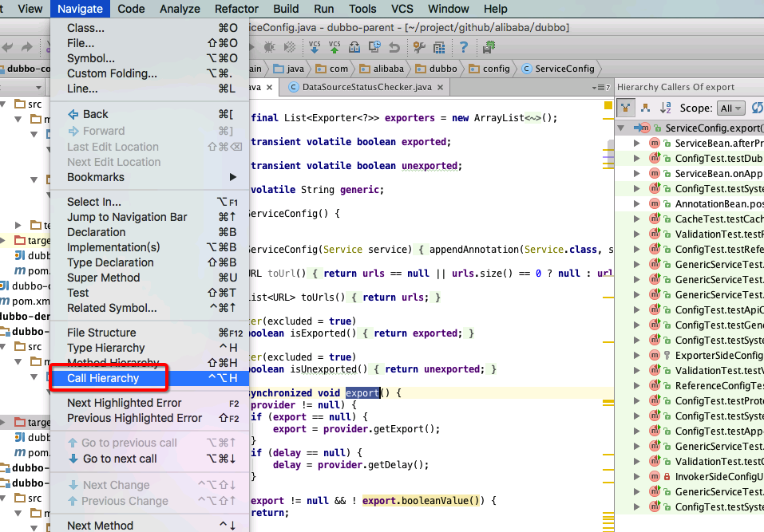Click Back in the Navigate menu

[149, 114]
